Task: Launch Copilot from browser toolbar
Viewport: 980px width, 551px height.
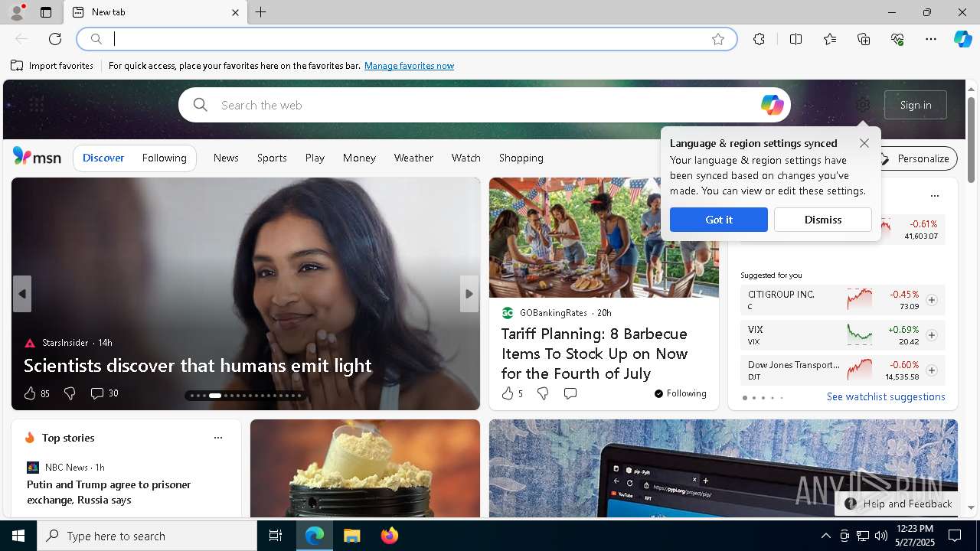Action: tap(962, 39)
